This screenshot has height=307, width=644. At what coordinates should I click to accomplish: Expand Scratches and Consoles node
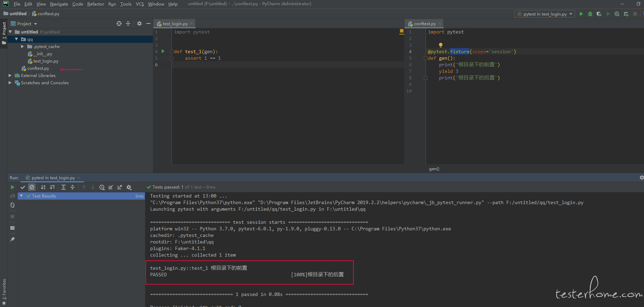pos(10,83)
